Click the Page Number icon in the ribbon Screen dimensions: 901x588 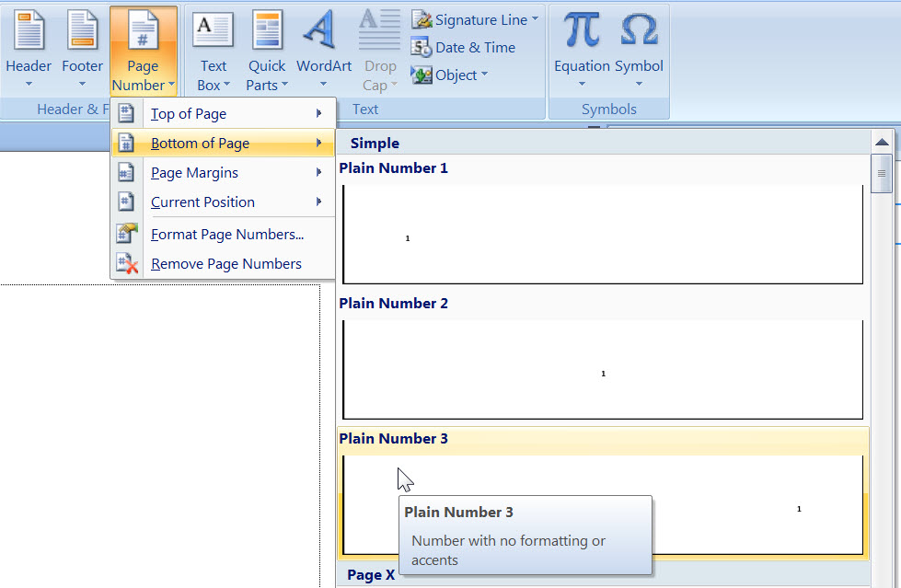(x=143, y=29)
